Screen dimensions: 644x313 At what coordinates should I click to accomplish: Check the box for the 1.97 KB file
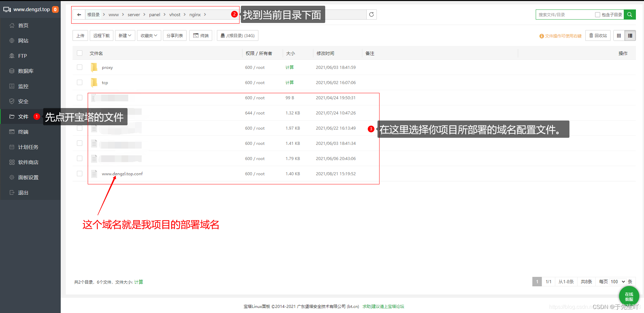coord(80,128)
